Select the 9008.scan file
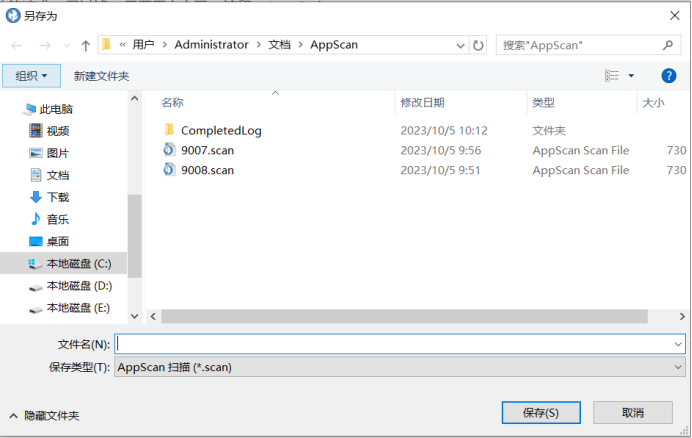This screenshot has height=438, width=692. 207,170
